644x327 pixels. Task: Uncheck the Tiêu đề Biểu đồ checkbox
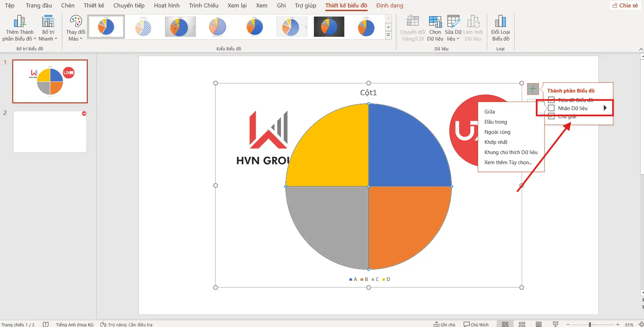pos(551,100)
